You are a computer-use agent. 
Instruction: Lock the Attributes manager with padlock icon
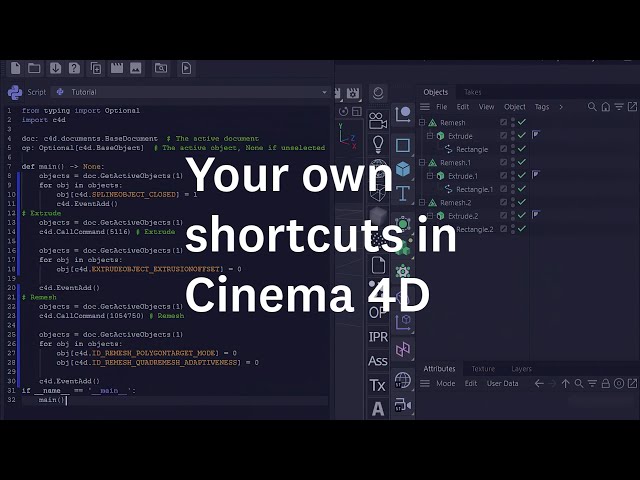tap(606, 384)
